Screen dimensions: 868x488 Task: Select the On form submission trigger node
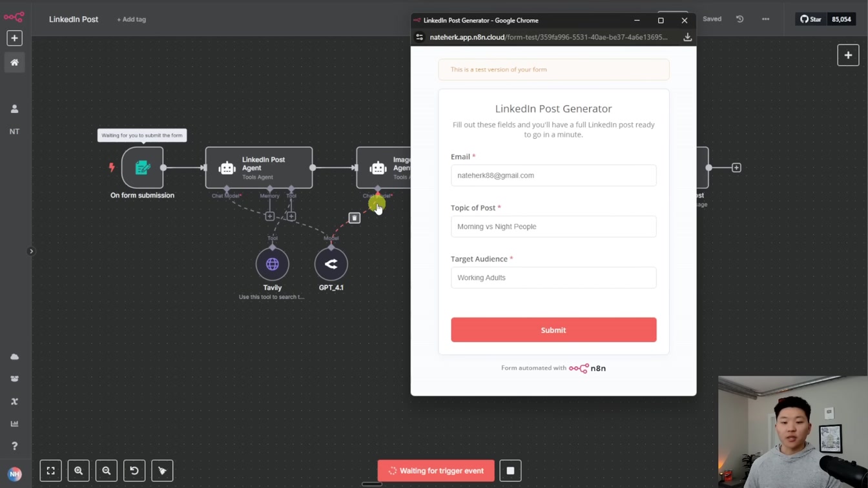pos(142,168)
